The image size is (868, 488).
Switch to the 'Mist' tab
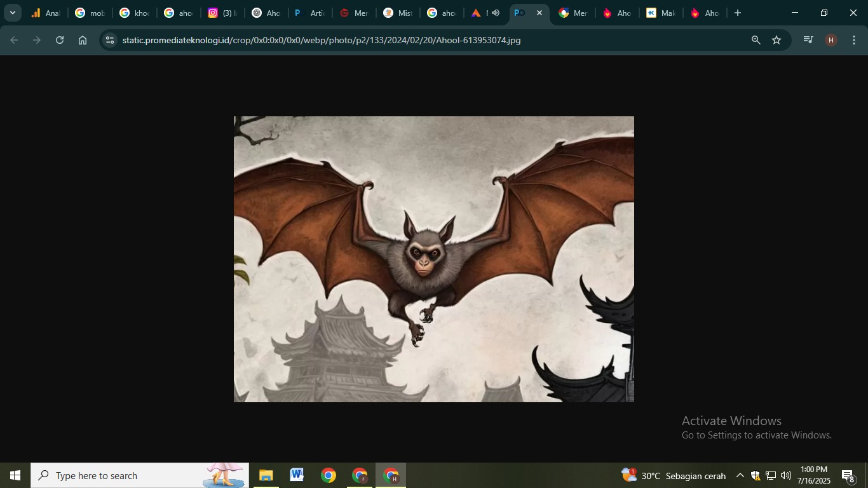[399, 13]
